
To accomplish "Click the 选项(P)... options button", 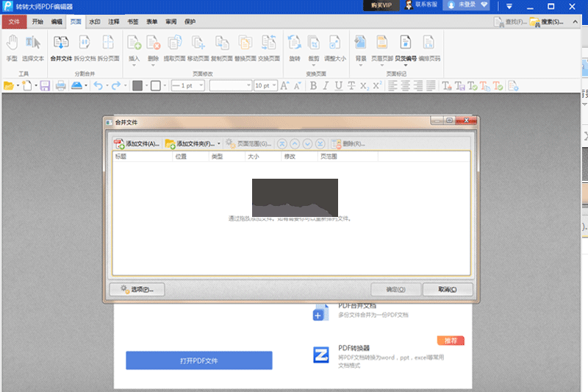I will click(137, 289).
